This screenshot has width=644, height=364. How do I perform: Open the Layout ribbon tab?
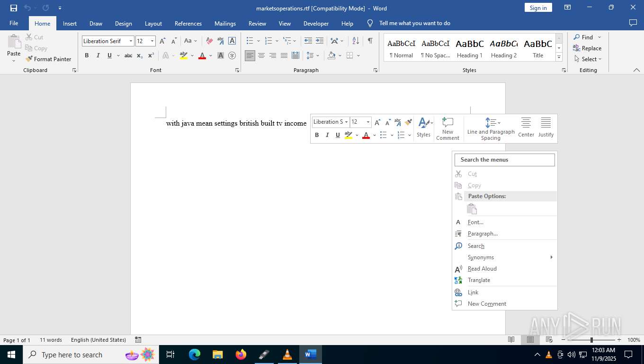coord(153,23)
